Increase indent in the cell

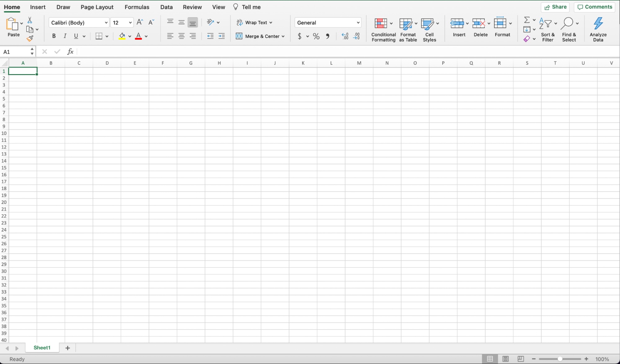[x=221, y=36]
